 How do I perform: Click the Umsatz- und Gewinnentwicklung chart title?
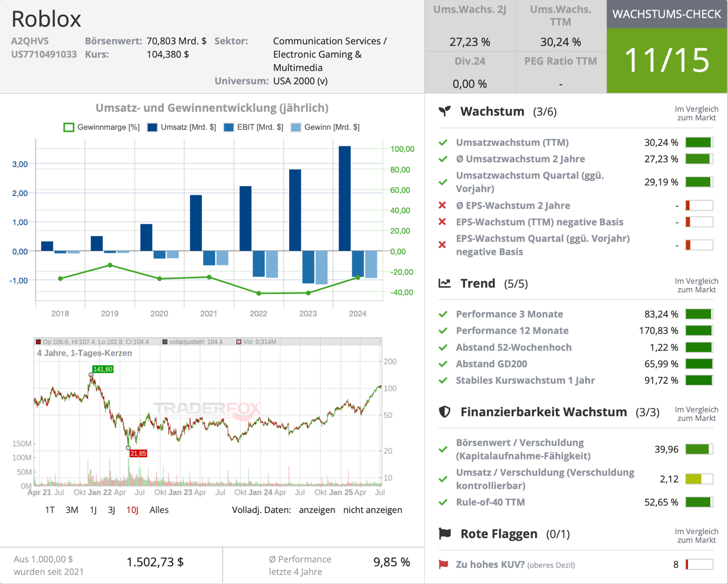pyautogui.click(x=212, y=108)
